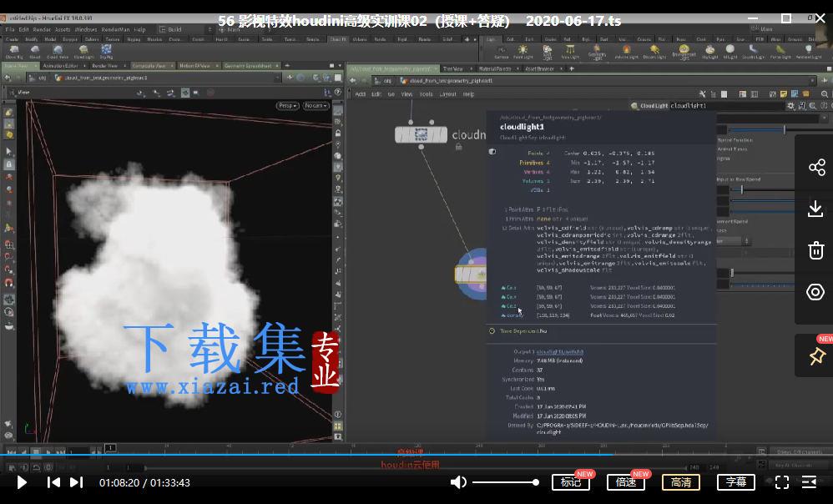The width and height of the screenshot is (833, 504).
Task: Open the Persp viewport dropdown
Action: (x=287, y=106)
